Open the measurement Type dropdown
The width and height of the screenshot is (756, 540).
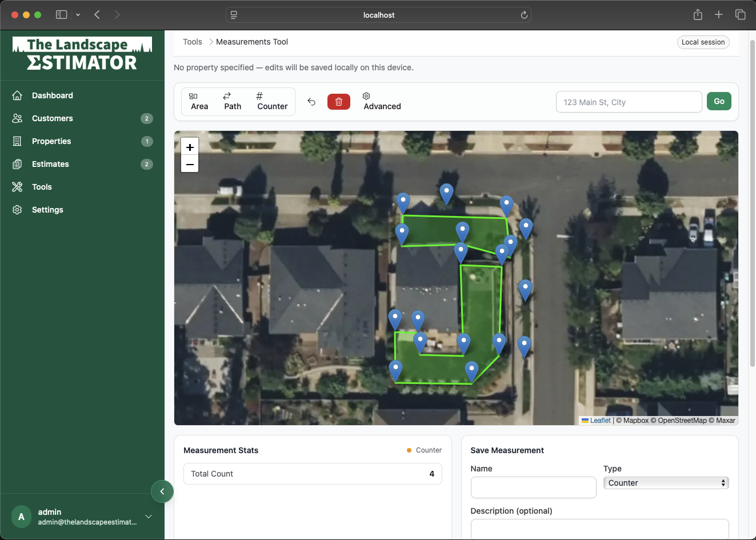666,482
